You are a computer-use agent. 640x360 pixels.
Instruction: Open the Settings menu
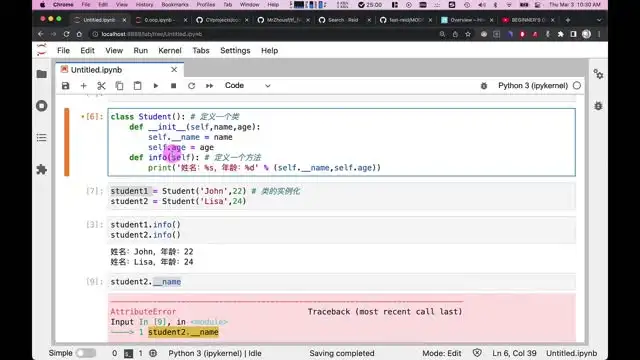coord(235,51)
